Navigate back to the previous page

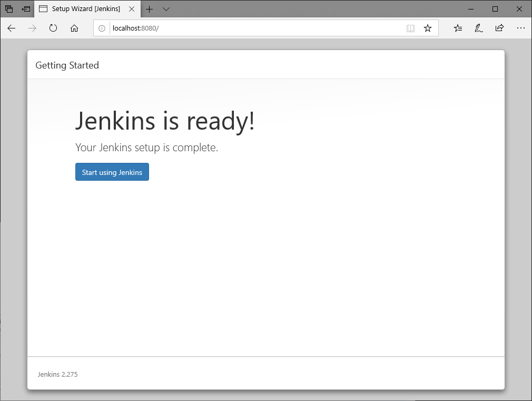coord(11,28)
